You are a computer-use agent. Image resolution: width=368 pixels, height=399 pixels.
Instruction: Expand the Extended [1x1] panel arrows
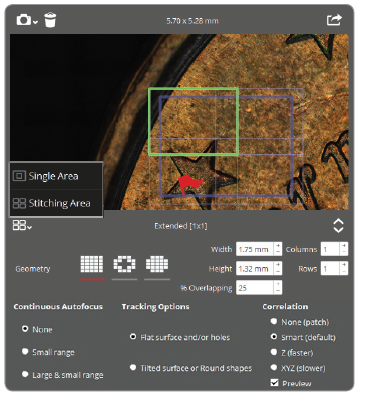[338, 226]
